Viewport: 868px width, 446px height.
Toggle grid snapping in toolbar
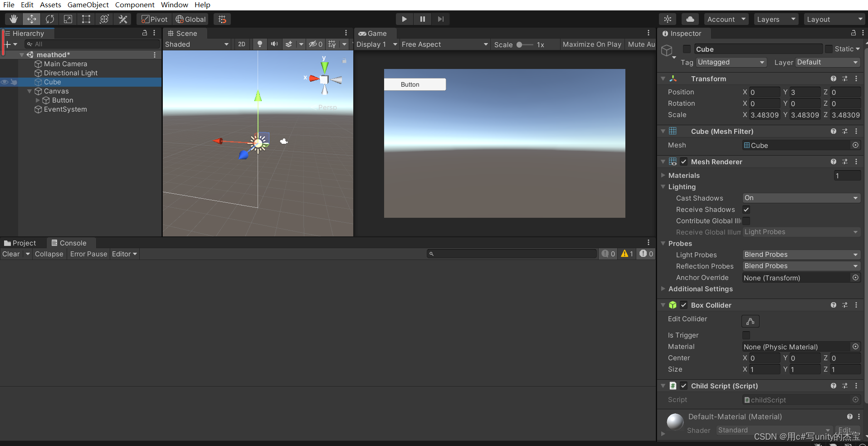[222, 19]
